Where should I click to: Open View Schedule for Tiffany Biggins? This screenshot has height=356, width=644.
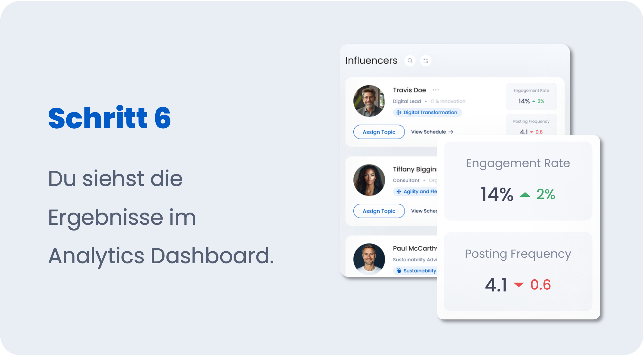click(424, 211)
